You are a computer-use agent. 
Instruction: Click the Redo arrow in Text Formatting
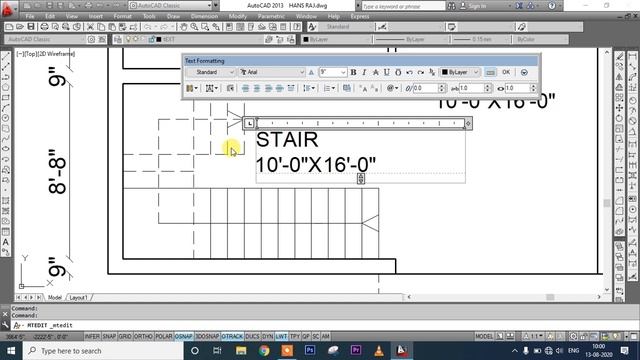pos(421,72)
